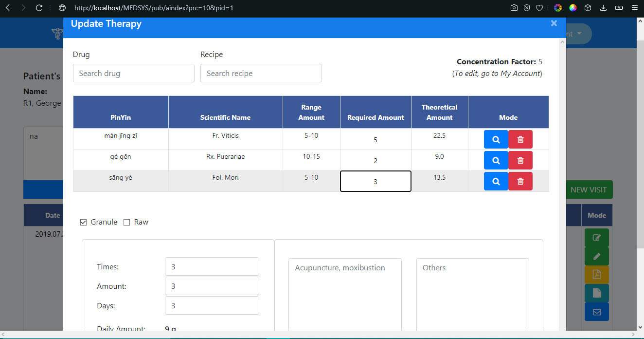This screenshot has height=339, width=644.
Task: Focus the Times input field
Action: [212, 267]
